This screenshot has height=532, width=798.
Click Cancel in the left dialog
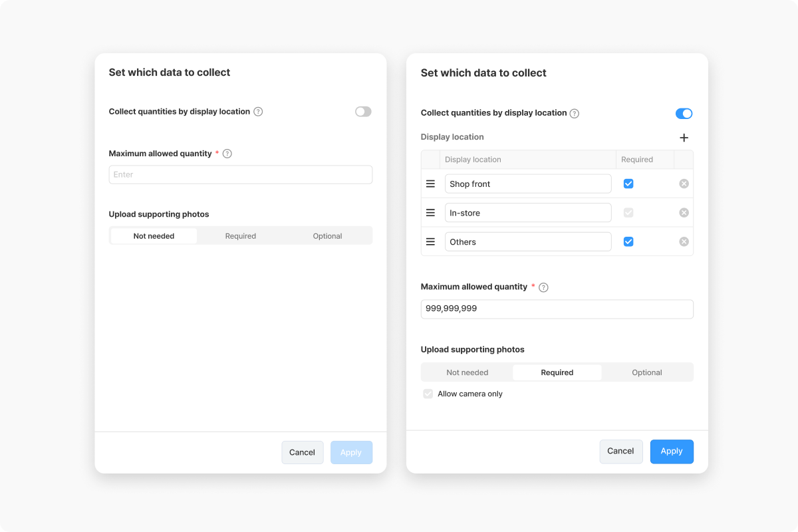(302, 452)
